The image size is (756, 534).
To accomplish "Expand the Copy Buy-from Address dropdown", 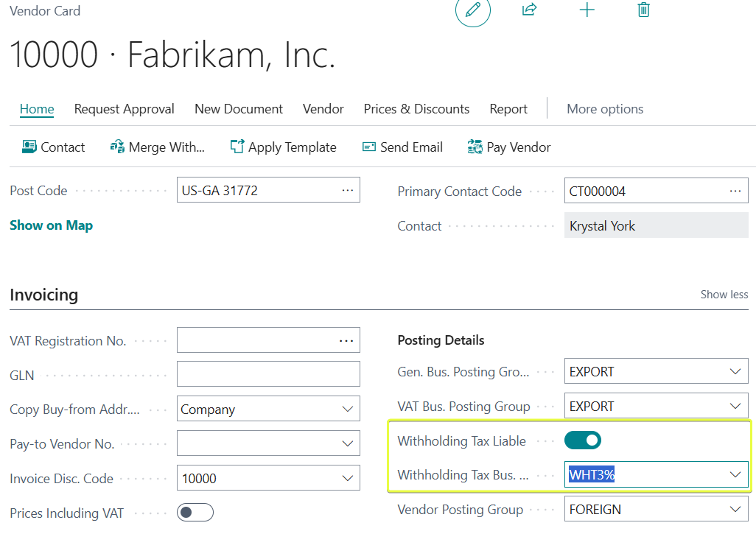I will pos(347,410).
